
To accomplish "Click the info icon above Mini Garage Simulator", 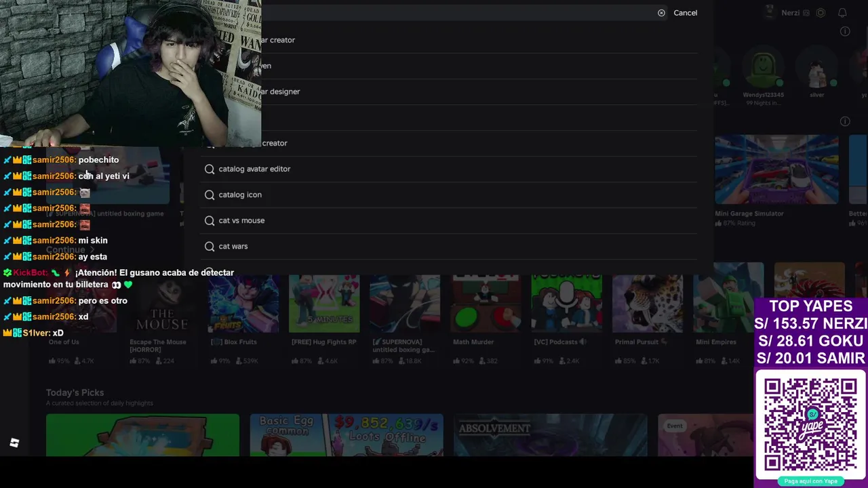I will pyautogui.click(x=845, y=121).
